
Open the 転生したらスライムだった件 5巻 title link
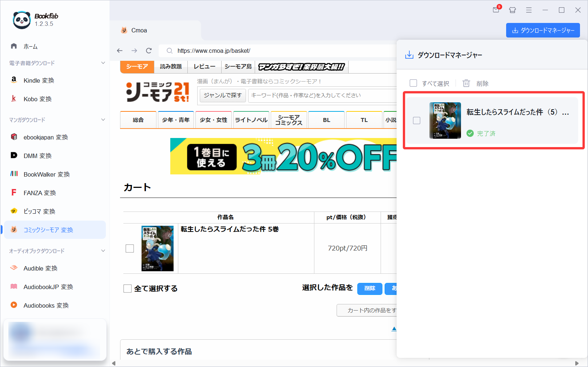coord(230,229)
